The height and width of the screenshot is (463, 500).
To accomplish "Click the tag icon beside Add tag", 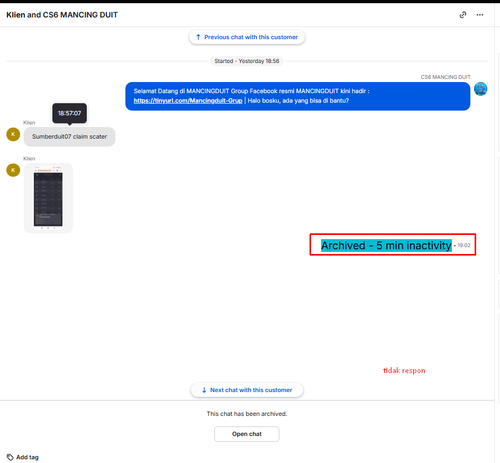I will pos(10,457).
